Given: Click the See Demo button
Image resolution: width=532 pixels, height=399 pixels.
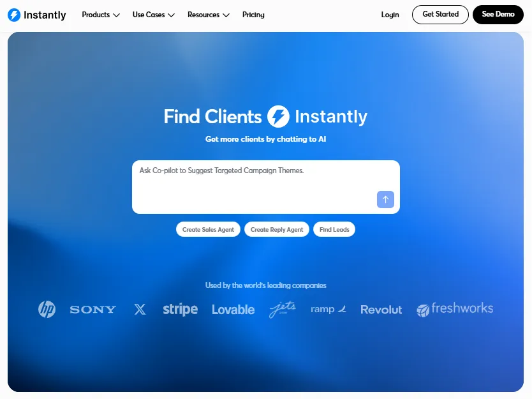Looking at the screenshot, I should coord(498,15).
